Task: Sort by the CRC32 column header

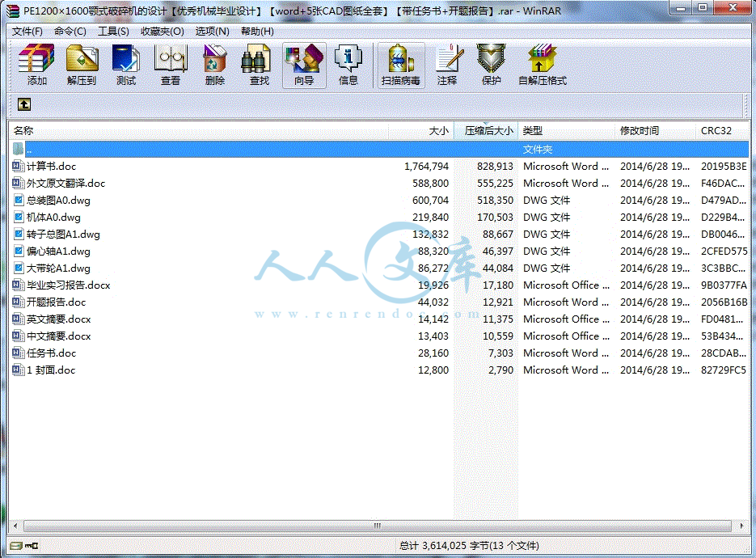Action: (x=722, y=131)
